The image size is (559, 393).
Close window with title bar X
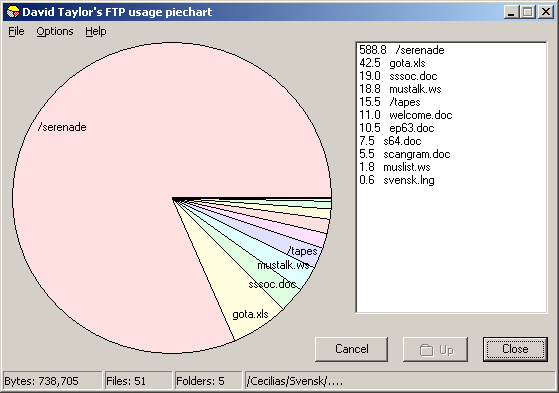coord(545,12)
